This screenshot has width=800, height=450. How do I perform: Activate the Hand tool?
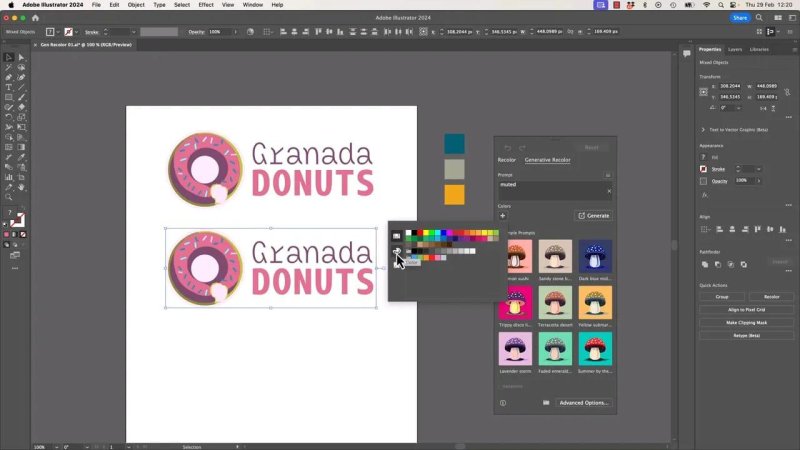tap(21, 187)
